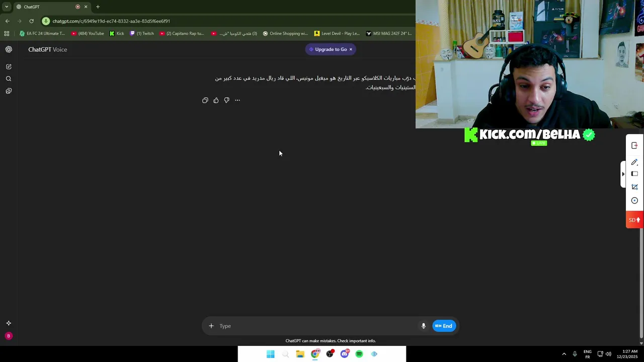644x362 pixels.
Task: Click microphone permission icon in address bar
Action: click(46, 21)
